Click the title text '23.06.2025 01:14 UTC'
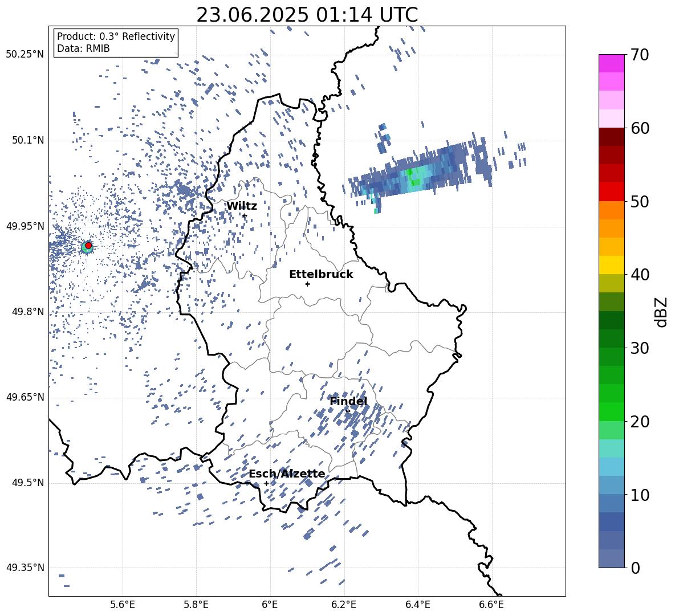675x616 pixels. 307,15
